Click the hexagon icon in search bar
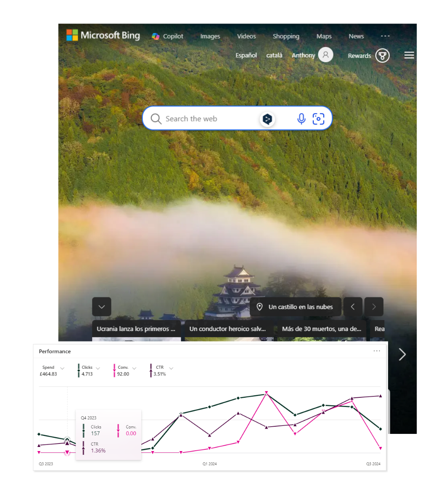 tap(267, 119)
